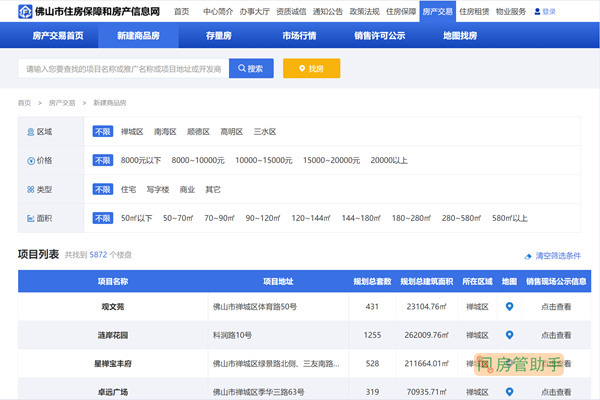This screenshot has width=600, height=400.
Task: Click 项目名称 column header
Action: 113,281
